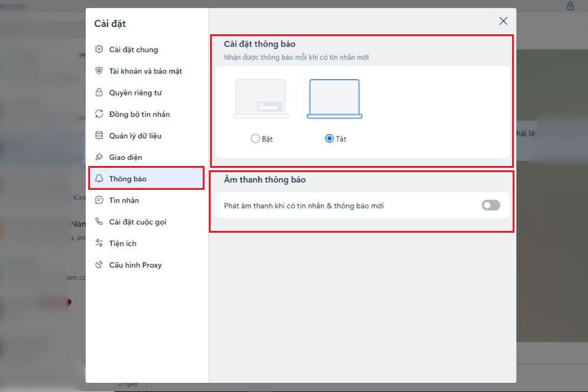Screen dimensions: 588x392
Task: Switch to Giao diện settings
Action: pyautogui.click(x=146, y=157)
